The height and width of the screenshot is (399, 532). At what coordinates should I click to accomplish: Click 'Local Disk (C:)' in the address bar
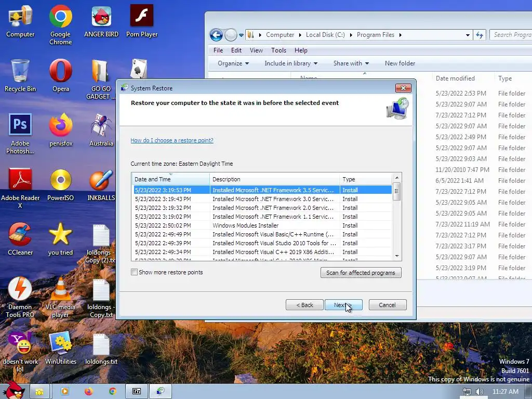tap(325, 35)
